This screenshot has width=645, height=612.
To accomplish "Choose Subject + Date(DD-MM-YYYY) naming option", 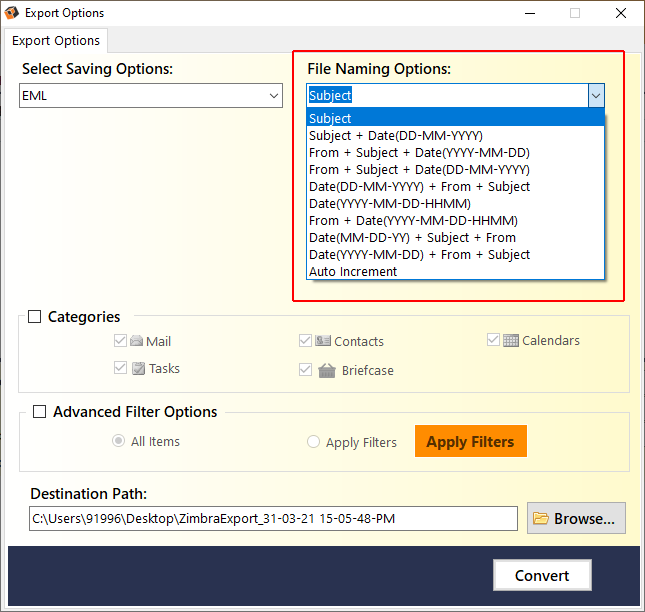I will tap(455, 135).
